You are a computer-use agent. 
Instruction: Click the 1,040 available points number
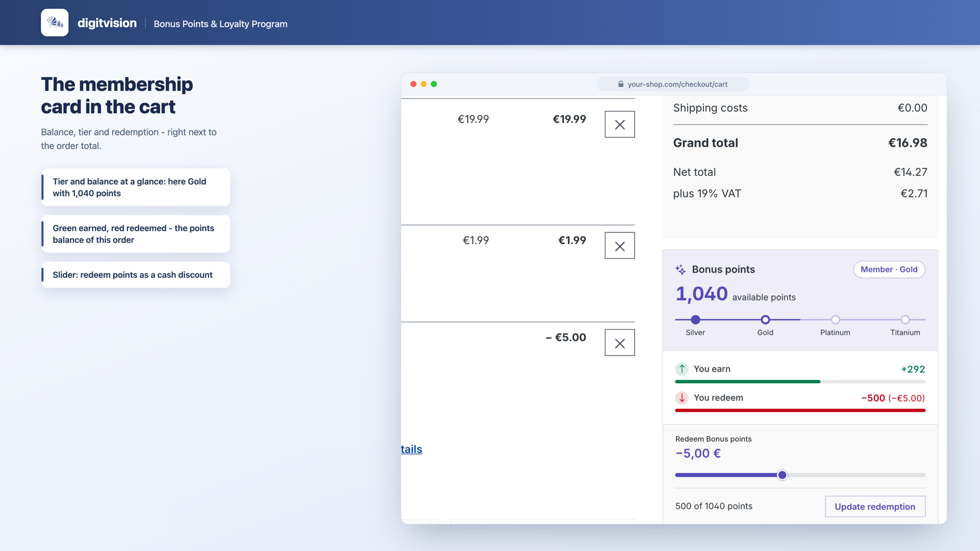(701, 294)
